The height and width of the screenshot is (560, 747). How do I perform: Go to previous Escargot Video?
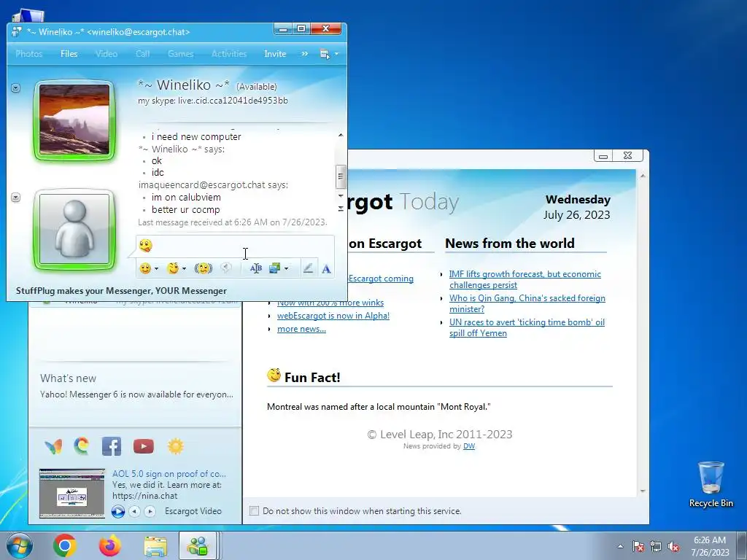point(135,511)
